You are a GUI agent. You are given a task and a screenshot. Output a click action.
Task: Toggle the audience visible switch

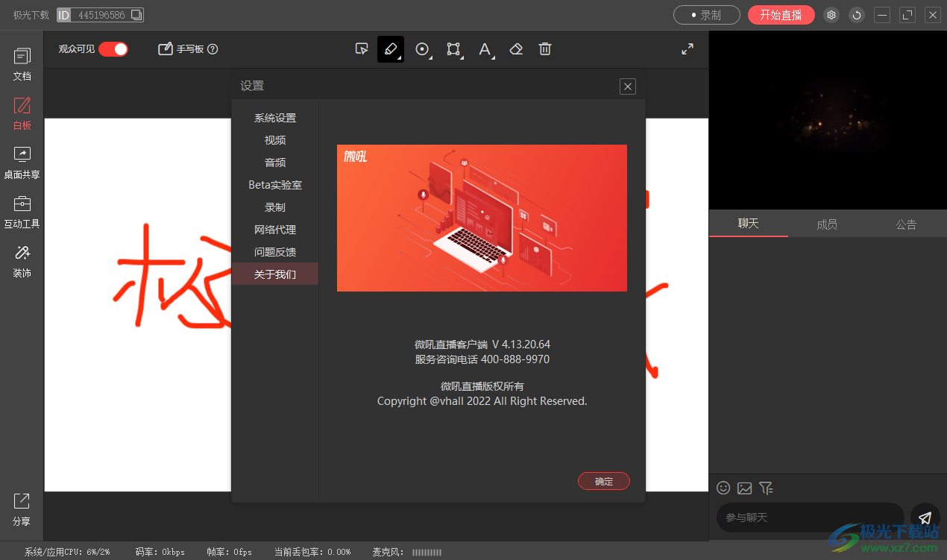113,49
